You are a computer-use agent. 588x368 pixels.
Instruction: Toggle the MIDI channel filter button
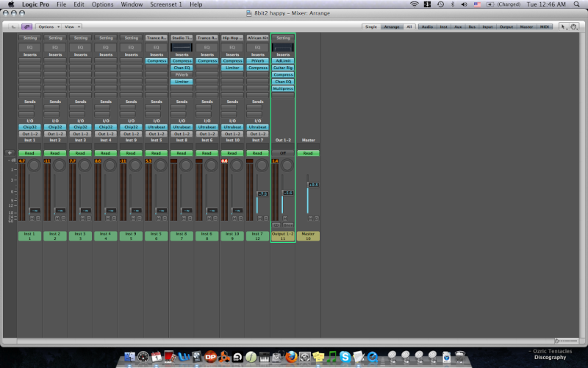[x=544, y=26]
